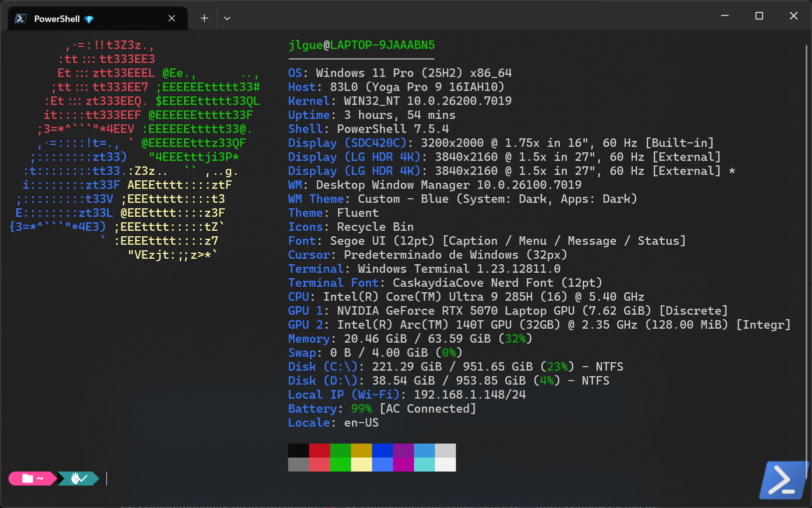Image resolution: width=812 pixels, height=508 pixels.
Task: Open a new tab with plus button
Action: click(x=204, y=18)
